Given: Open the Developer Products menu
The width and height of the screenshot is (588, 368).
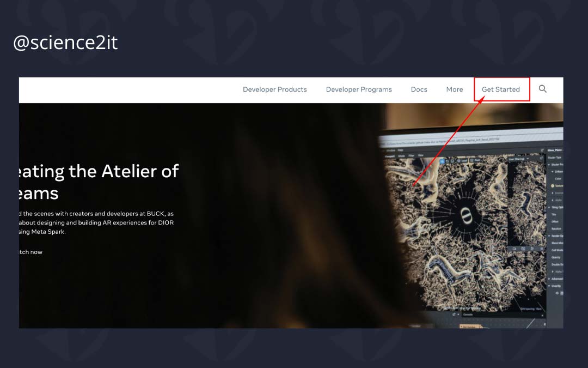Looking at the screenshot, I should coord(274,89).
